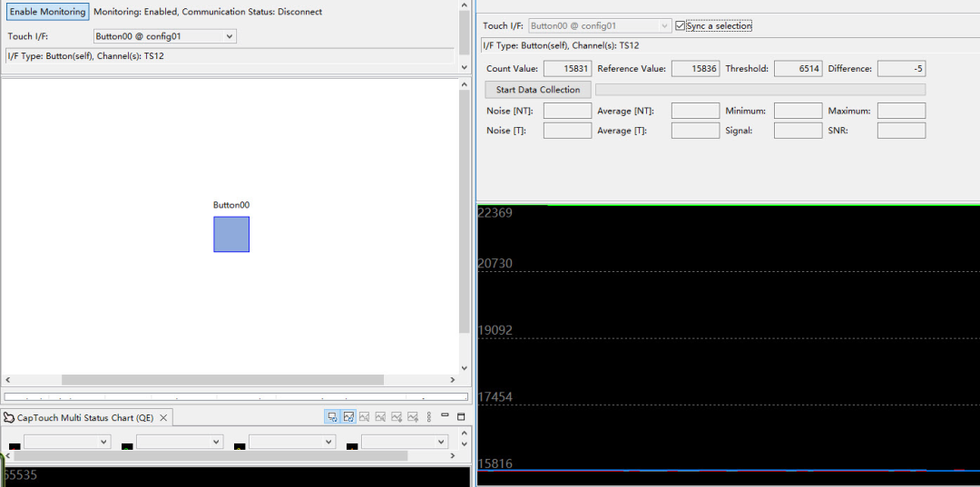Open the three-dot view menu of Multi Status Chart
Viewport: 980px width, 487px height.
[428, 417]
